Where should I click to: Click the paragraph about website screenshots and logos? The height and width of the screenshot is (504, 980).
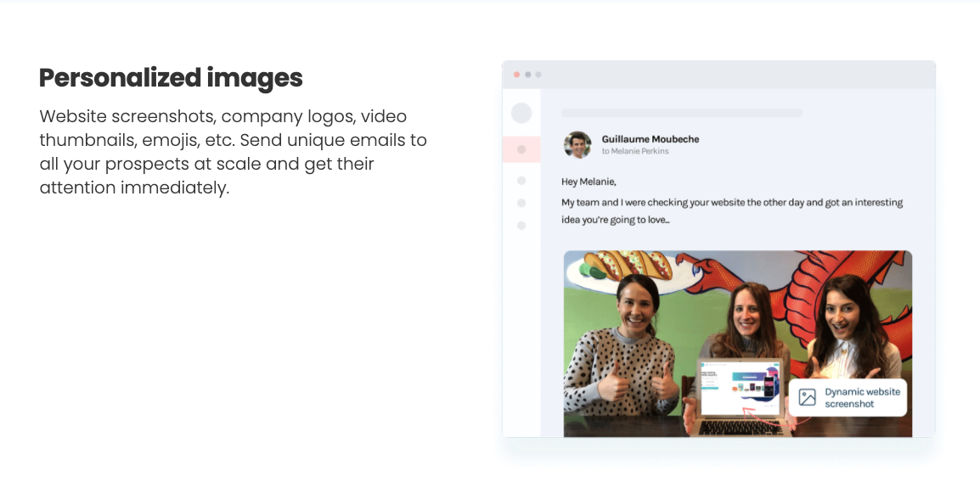pos(234,152)
